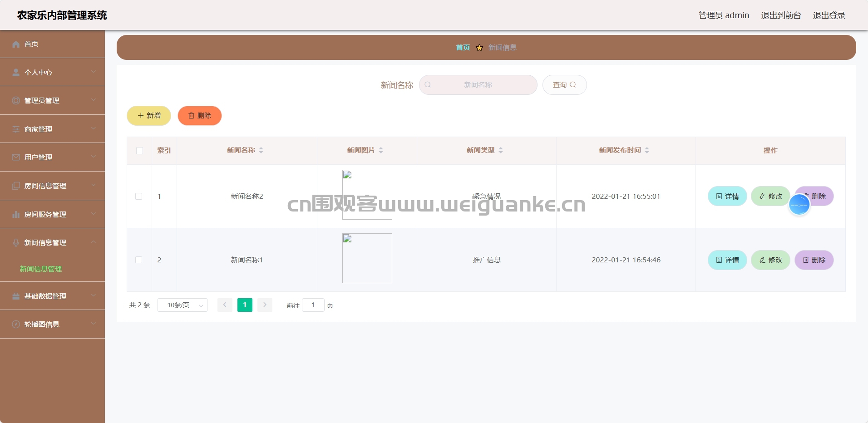Open the 10条/页 page size dropdown
The height and width of the screenshot is (423, 868).
(x=182, y=305)
